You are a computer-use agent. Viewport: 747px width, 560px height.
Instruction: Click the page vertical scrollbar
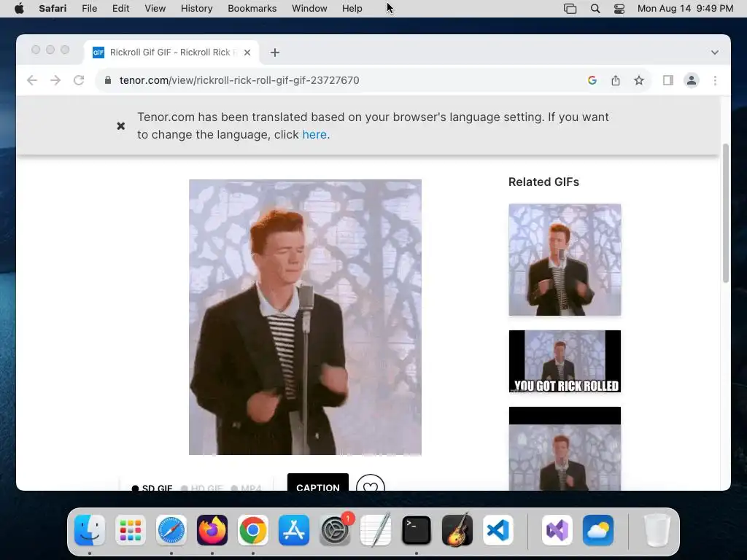[726, 214]
